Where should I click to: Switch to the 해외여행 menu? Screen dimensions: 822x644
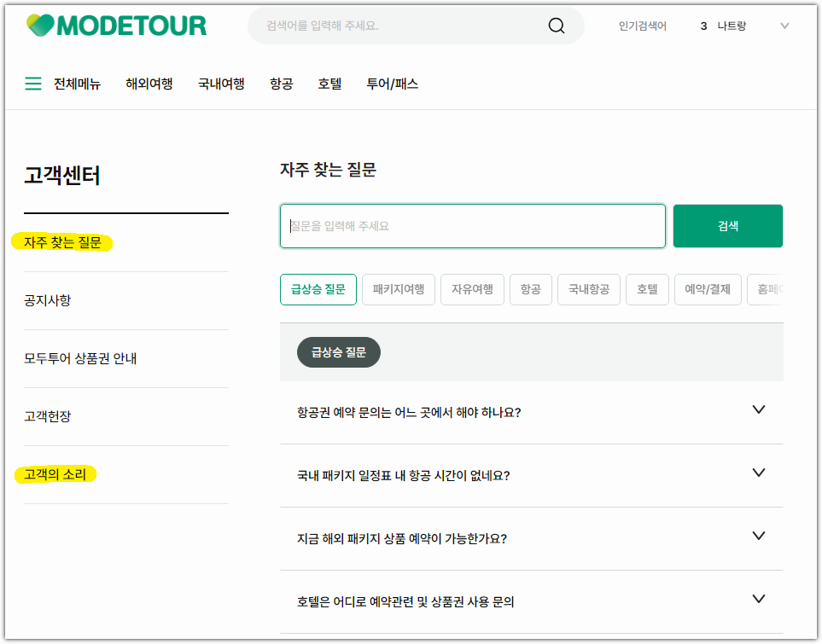click(149, 84)
